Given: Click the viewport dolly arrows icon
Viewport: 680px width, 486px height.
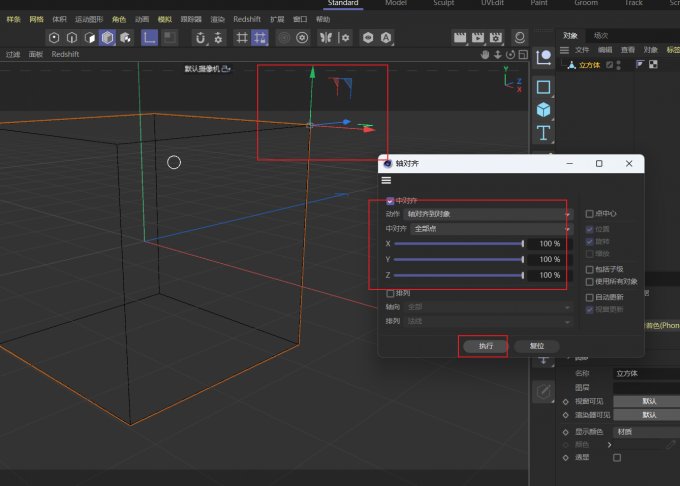Looking at the screenshot, I should [498, 54].
